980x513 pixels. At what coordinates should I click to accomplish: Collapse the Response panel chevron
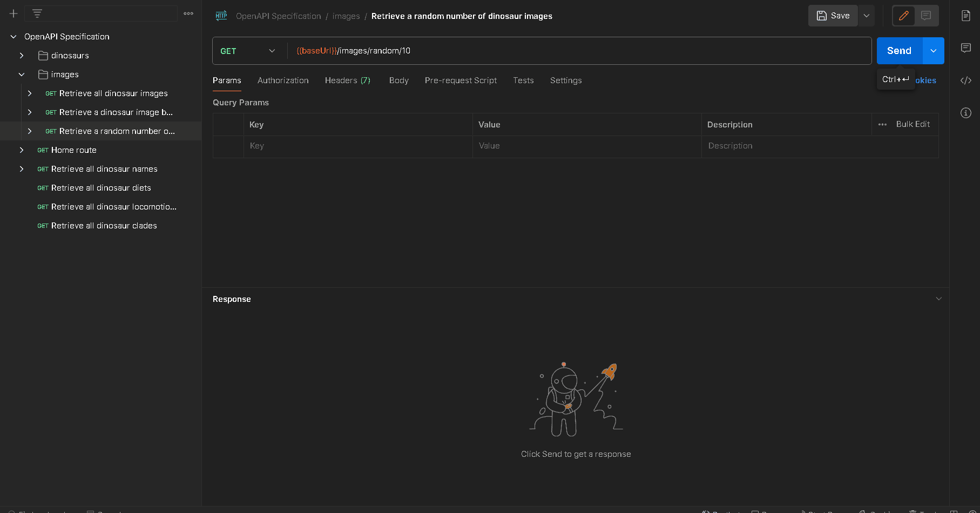[938, 299]
